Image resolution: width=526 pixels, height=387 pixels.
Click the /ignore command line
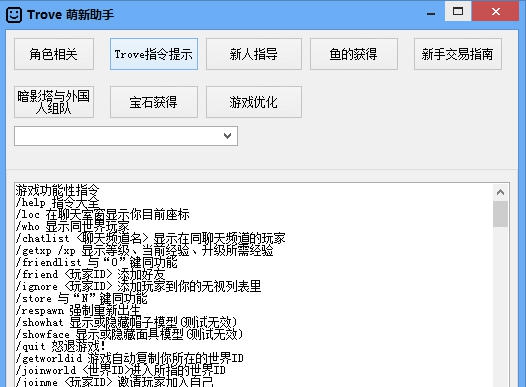(138, 286)
